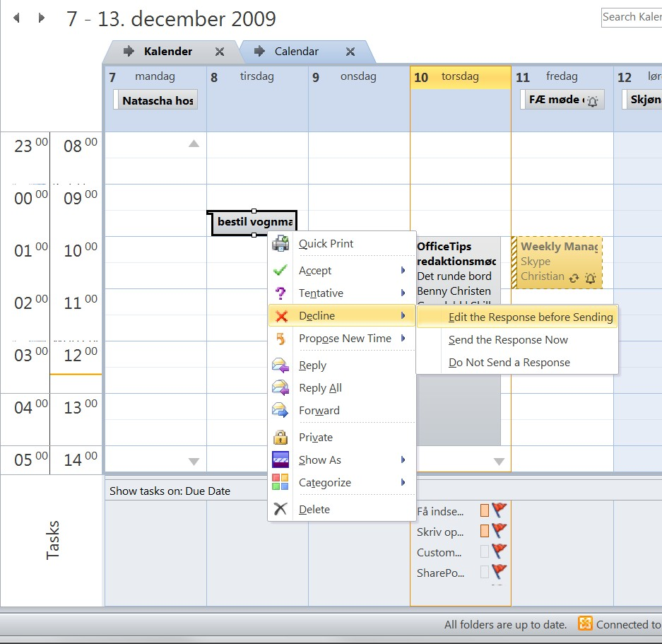Click the Search Kalender input field
Image resolution: width=662 pixels, height=644 pixels.
pyautogui.click(x=632, y=18)
